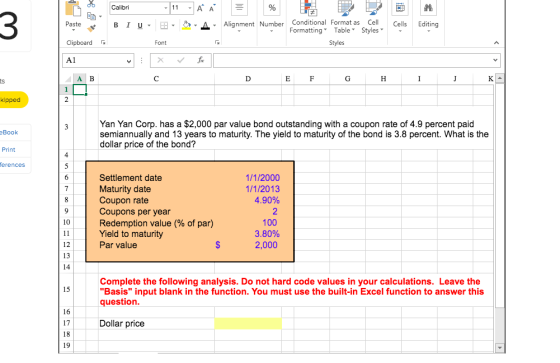Open the Clipboard dialog launcher
Viewport: 560px width, 363px height.
click(103, 43)
